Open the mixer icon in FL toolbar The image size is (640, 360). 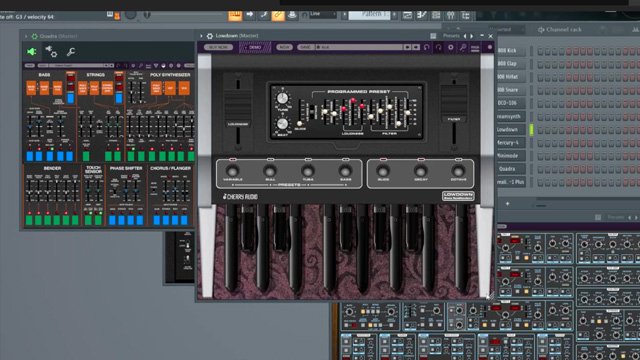coord(450,16)
